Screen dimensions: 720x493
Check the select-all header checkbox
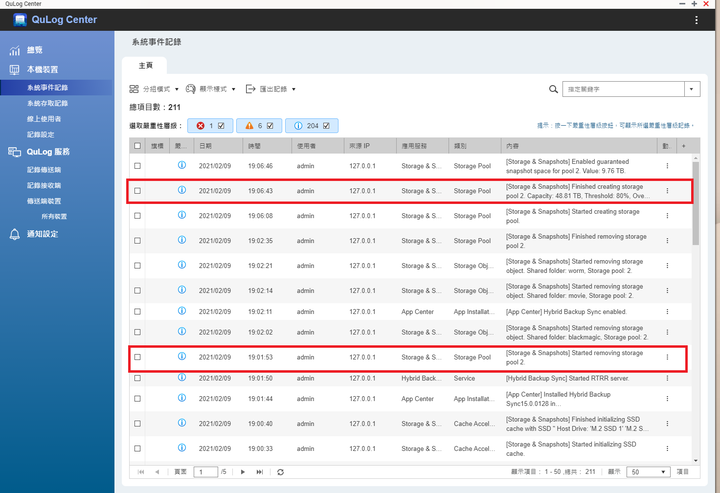coord(137,146)
